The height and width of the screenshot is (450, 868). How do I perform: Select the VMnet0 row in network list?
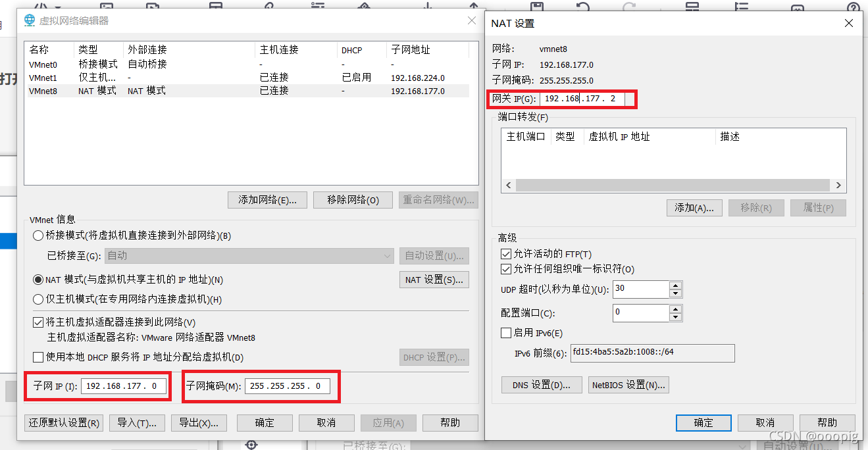(x=247, y=64)
